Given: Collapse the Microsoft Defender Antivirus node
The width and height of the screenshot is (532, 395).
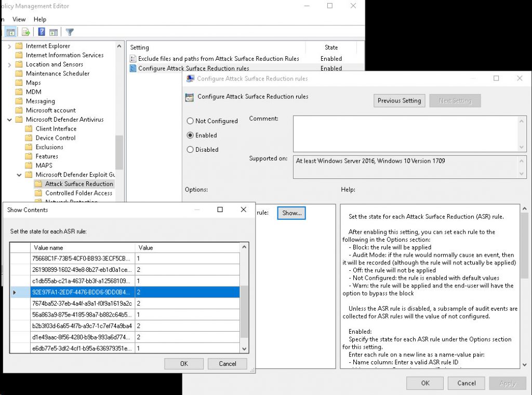Looking at the screenshot, I should (x=9, y=120).
